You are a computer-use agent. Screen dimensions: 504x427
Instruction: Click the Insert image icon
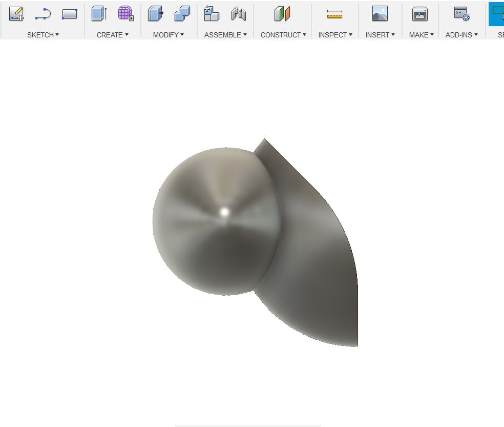pos(380,14)
